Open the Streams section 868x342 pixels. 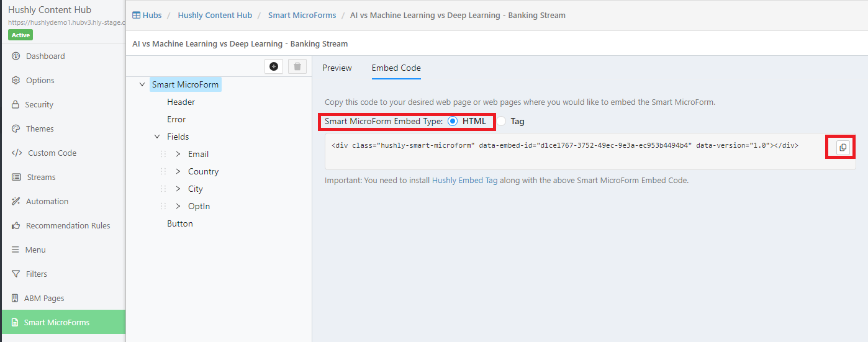(x=41, y=177)
